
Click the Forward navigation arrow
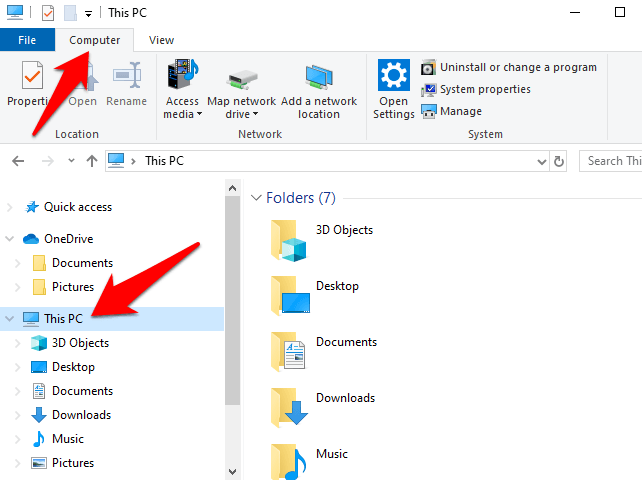(x=47, y=161)
